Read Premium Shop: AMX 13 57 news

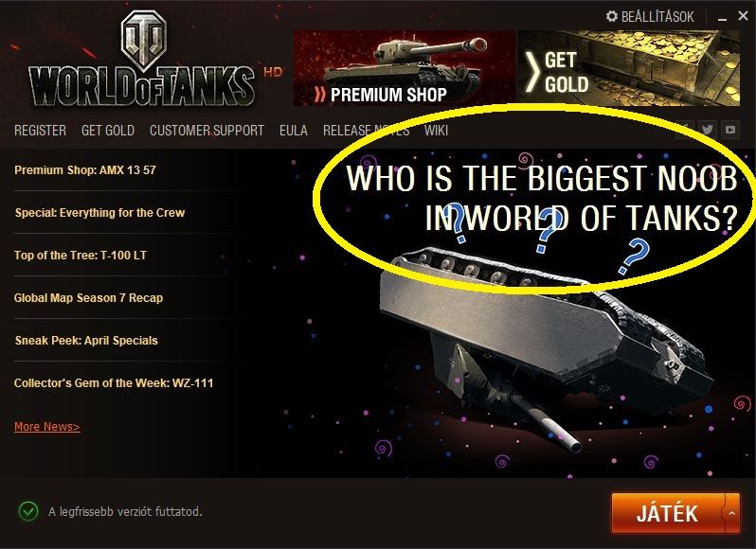[85, 170]
